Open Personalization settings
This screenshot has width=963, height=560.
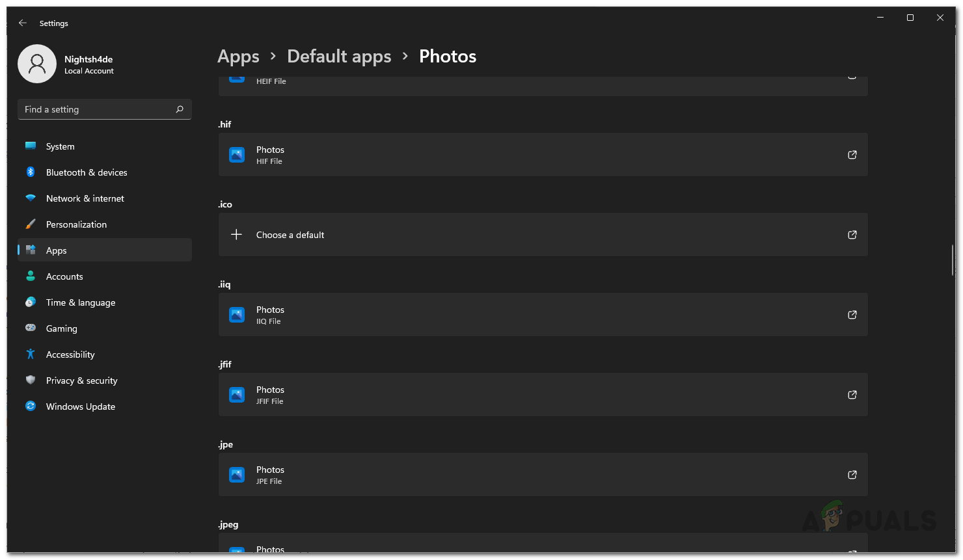[76, 224]
